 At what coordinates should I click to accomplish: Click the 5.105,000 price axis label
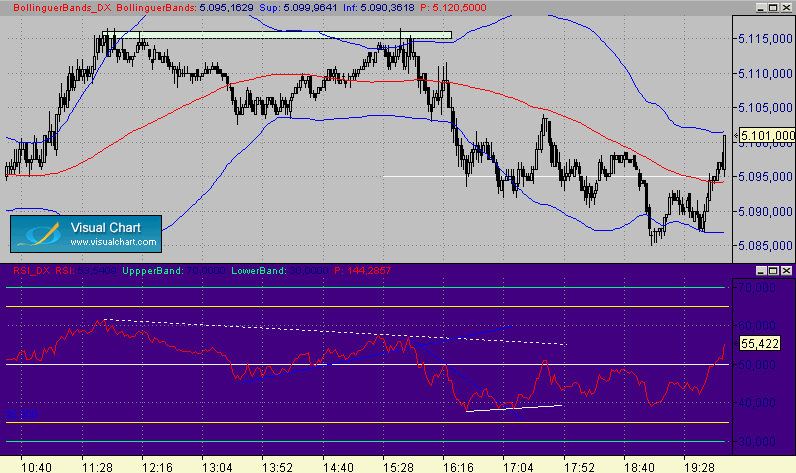(x=765, y=108)
